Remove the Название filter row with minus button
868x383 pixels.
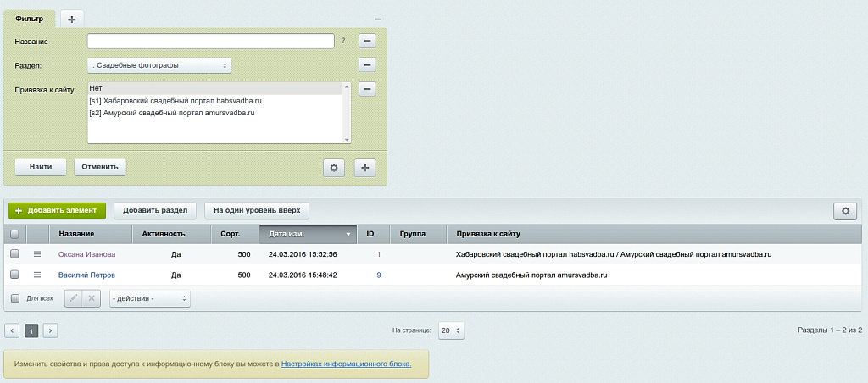pyautogui.click(x=367, y=41)
